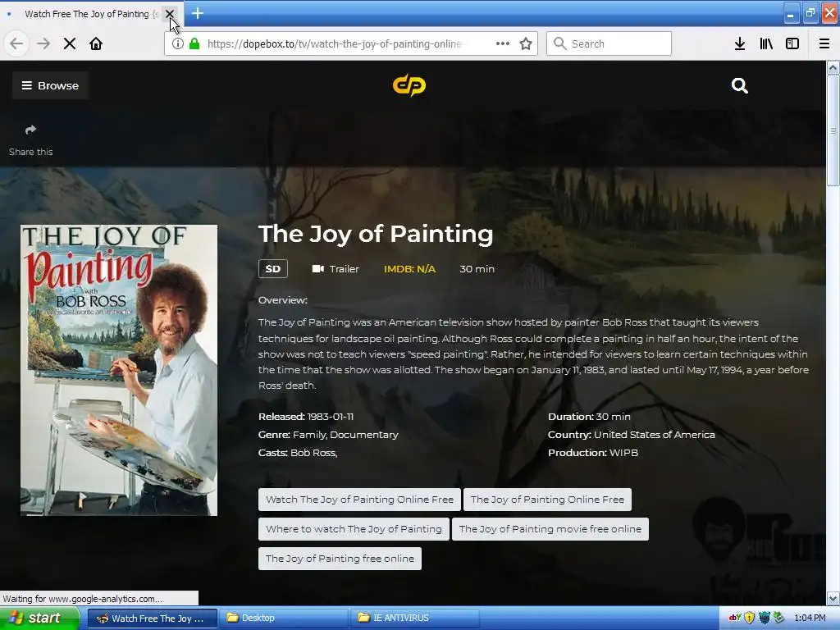Close the Watch Free The Joy of Painting tab
This screenshot has width=840, height=630.
coord(170,13)
